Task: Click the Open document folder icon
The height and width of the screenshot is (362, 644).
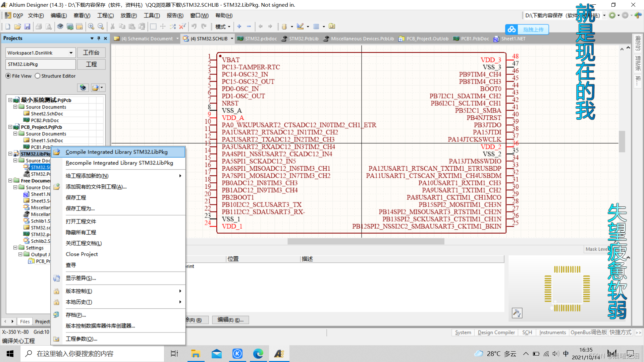Action: coord(17,26)
